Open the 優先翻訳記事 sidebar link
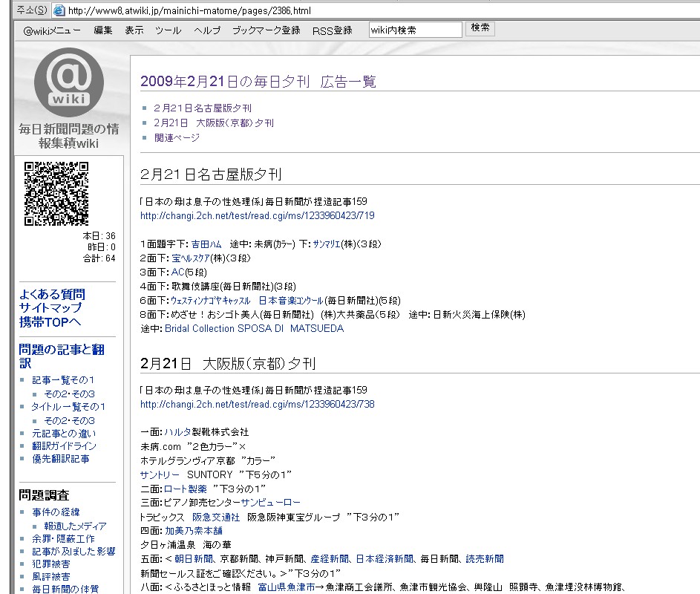Viewport: 700px width, 594px height. click(x=61, y=459)
